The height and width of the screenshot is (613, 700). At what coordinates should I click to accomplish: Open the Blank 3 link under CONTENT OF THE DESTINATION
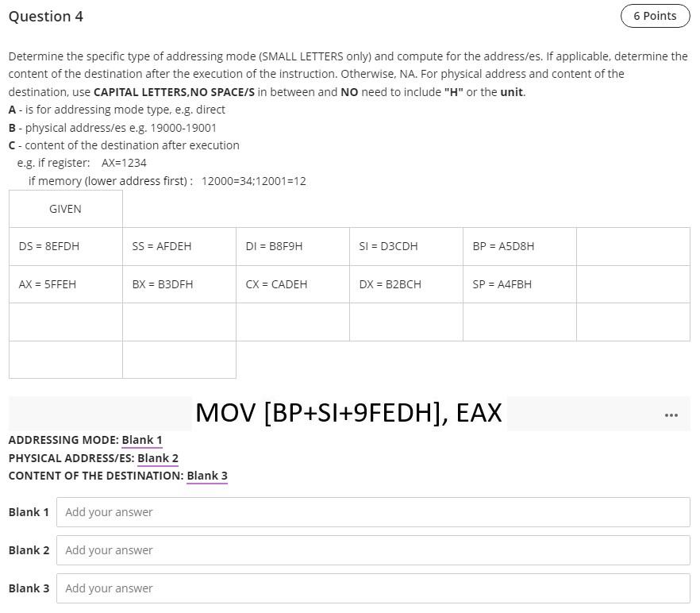[x=206, y=475]
